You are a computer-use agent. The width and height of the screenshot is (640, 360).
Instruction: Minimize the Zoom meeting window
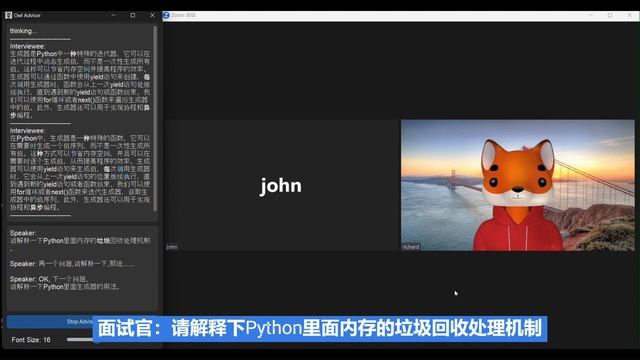click(591, 15)
